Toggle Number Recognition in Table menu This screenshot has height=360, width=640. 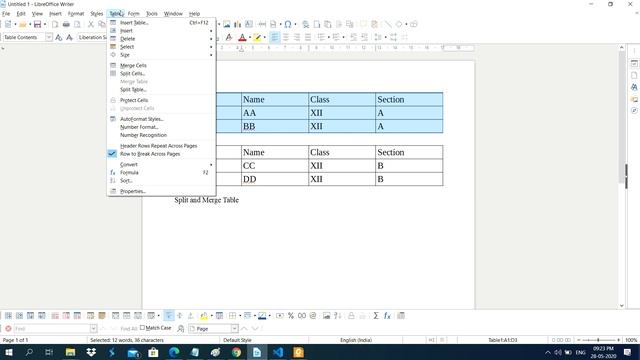point(161,135)
